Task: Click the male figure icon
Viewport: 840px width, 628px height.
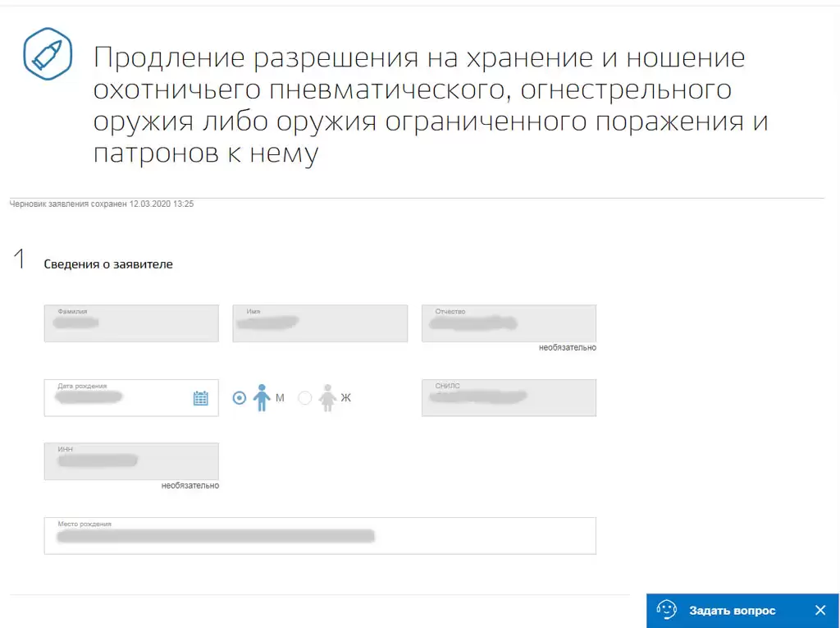Action: pos(261,397)
